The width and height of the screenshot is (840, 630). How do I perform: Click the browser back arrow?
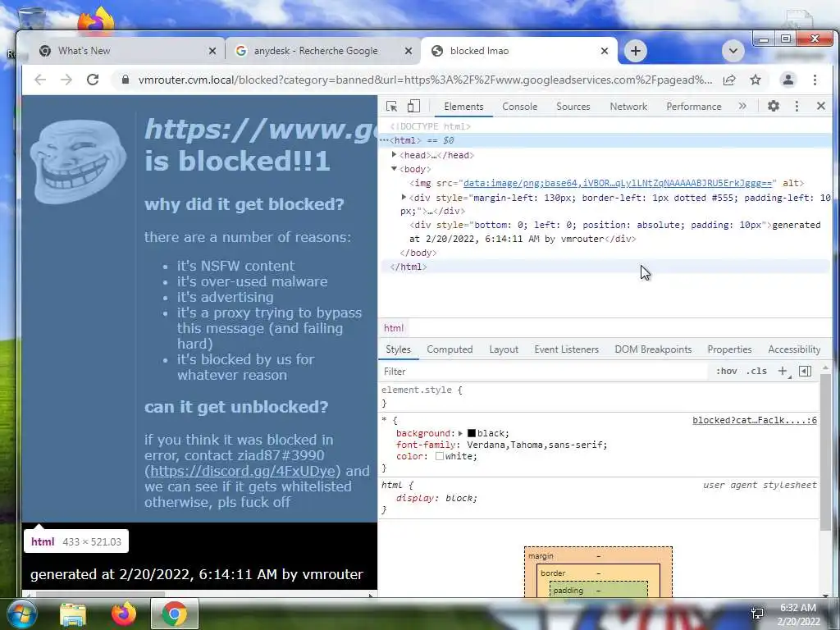[x=40, y=80]
